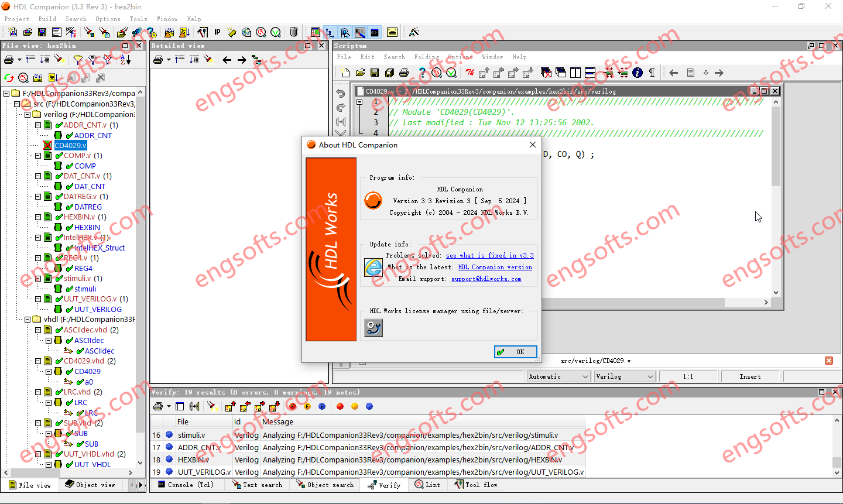The image size is (843, 504).
Task: Click the printer icon in File view toolbar
Action: pyautogui.click(x=9, y=60)
